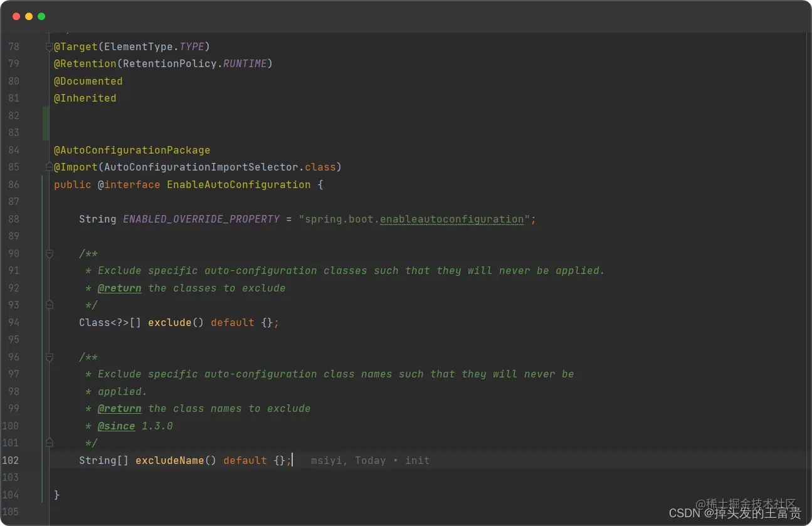Screen dimensions: 812x526
Task: Click line number 86 in the gutter
Action: point(14,185)
